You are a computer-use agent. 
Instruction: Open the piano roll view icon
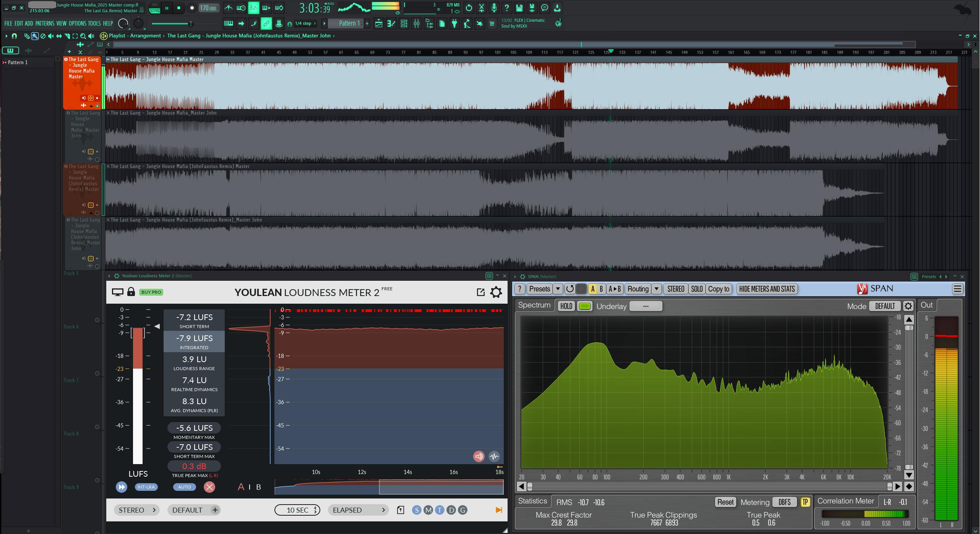[391, 24]
